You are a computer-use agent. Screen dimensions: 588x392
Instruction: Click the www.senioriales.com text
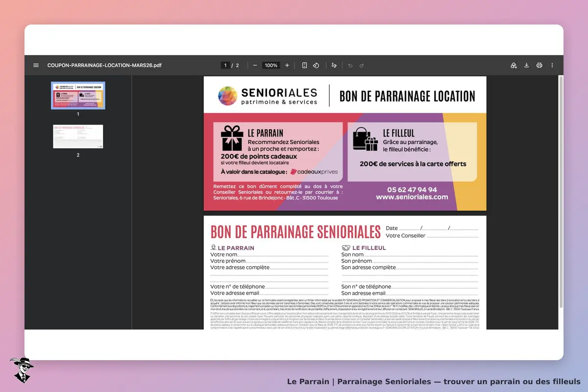[x=412, y=197]
